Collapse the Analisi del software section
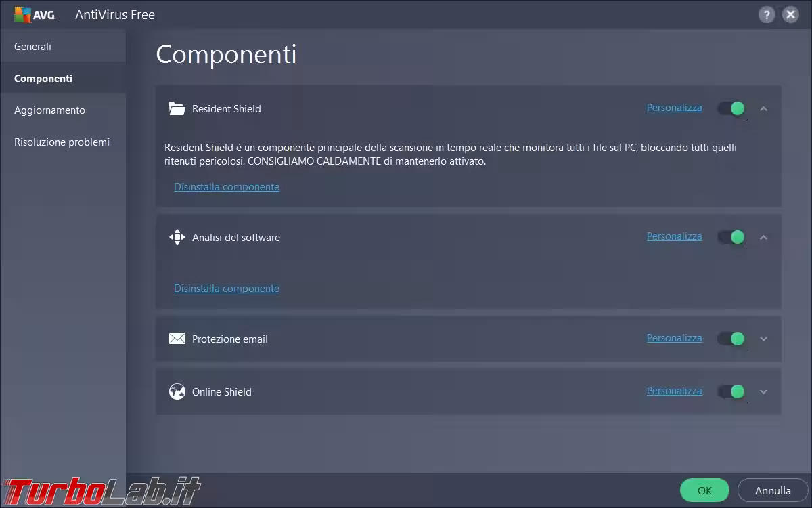812x508 pixels. (764, 237)
